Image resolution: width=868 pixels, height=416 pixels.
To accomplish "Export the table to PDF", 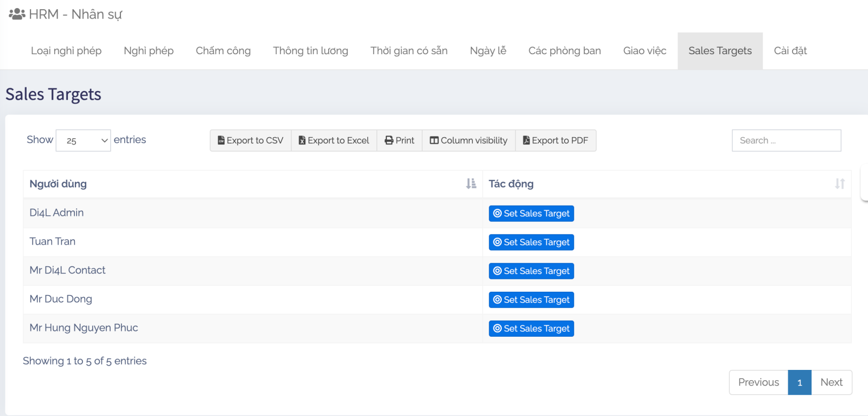I will coord(556,140).
